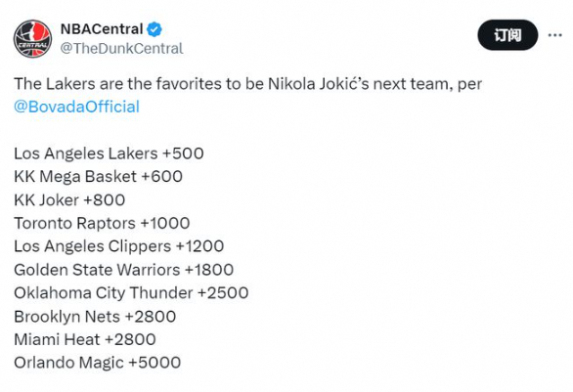
Task: Select the KK Mega Basket +600 line
Action: 99,177
